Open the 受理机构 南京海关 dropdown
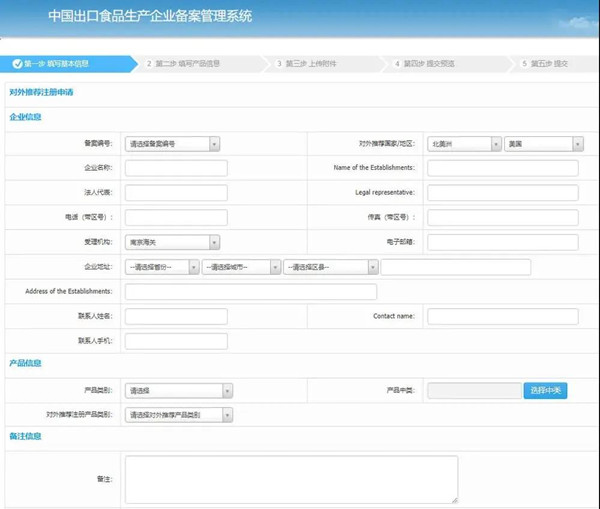The width and height of the screenshot is (600, 509). (172, 242)
